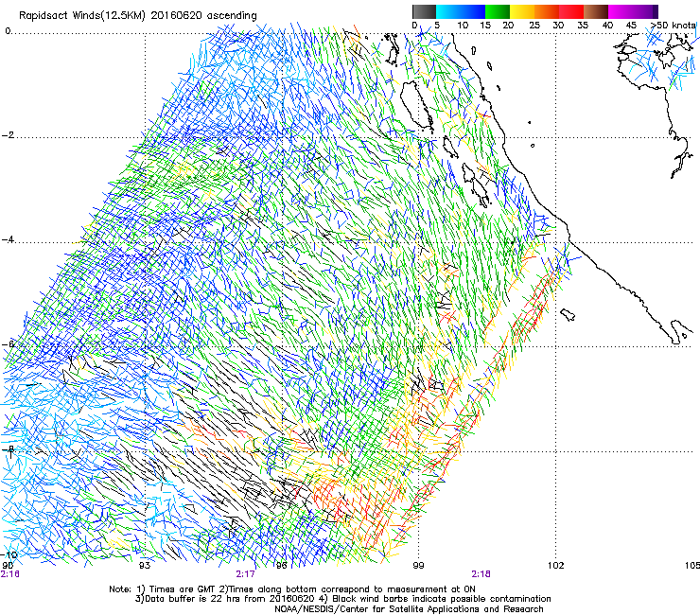The image size is (700, 615).
Task: Click the gray 0-5 knots legend swatch
Action: click(424, 11)
